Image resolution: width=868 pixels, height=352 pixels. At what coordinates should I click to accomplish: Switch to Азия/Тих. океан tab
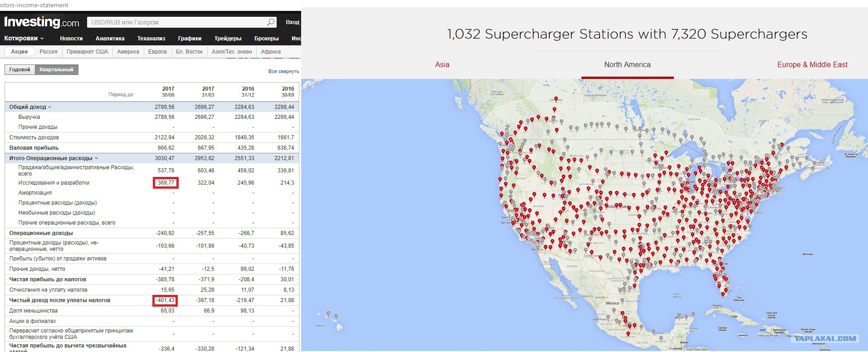coord(232,52)
